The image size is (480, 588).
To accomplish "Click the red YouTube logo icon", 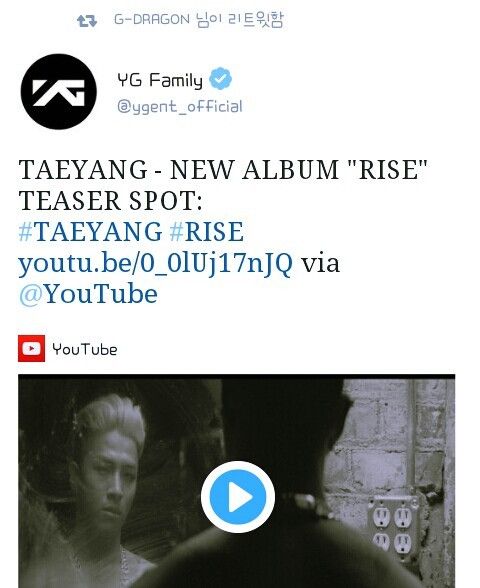I will (x=32, y=348).
